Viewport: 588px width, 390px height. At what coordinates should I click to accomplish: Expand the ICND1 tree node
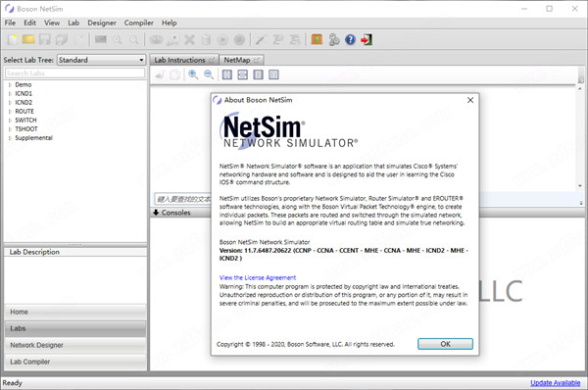point(10,94)
